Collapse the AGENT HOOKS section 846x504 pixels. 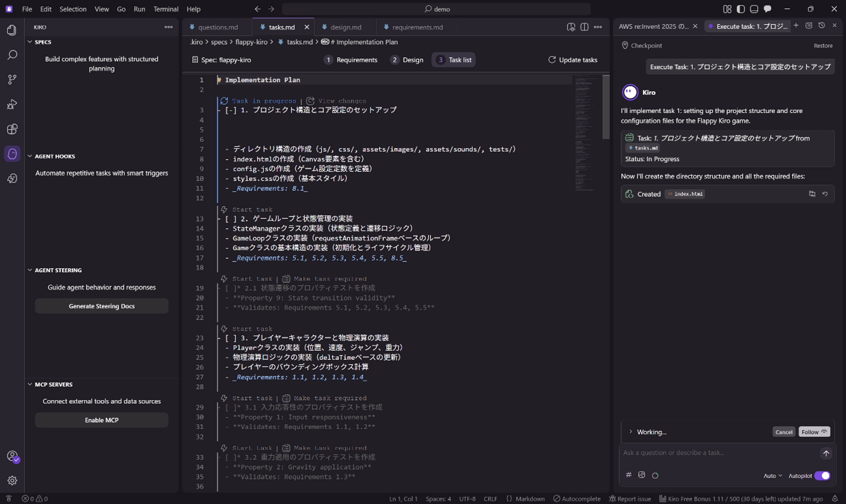[x=55, y=156]
